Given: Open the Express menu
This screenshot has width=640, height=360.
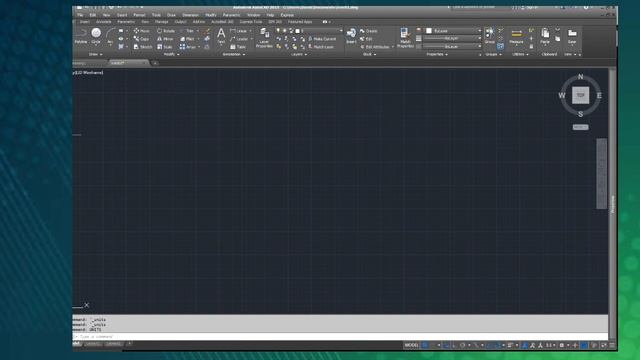Looking at the screenshot, I should coord(287,15).
